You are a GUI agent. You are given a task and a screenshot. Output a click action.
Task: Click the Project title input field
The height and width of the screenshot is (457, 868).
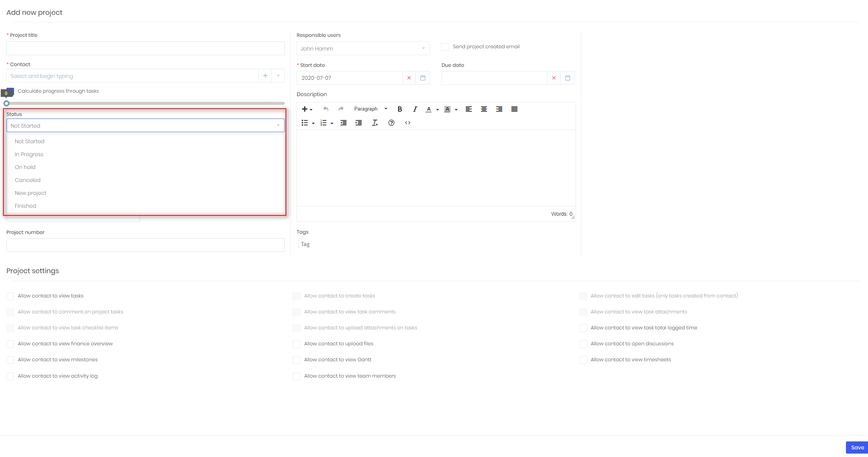145,48
